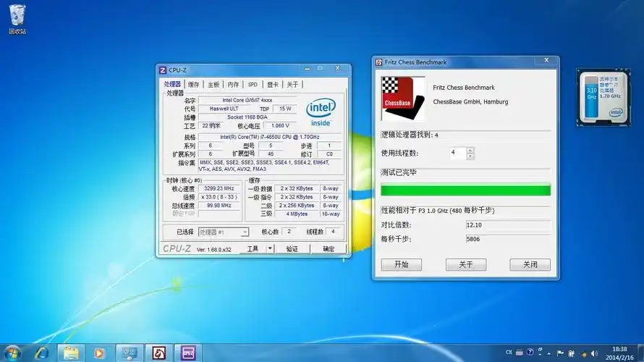Click the Intel Core i3/i5/i7 4xxx name field

(247, 100)
